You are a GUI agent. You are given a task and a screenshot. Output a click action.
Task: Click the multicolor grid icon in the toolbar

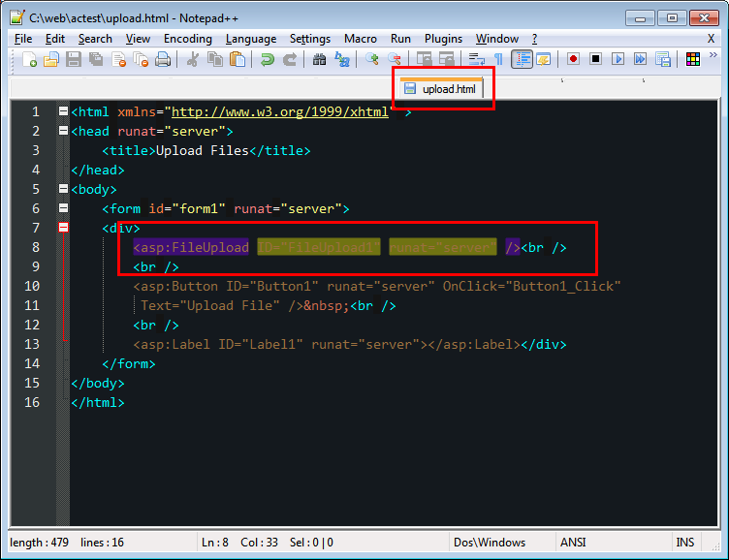coord(693,60)
